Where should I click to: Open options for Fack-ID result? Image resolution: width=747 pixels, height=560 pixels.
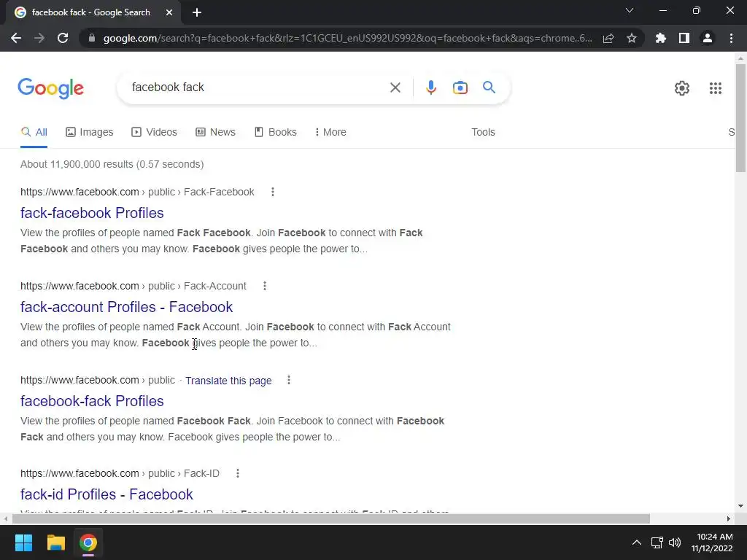pos(237,473)
